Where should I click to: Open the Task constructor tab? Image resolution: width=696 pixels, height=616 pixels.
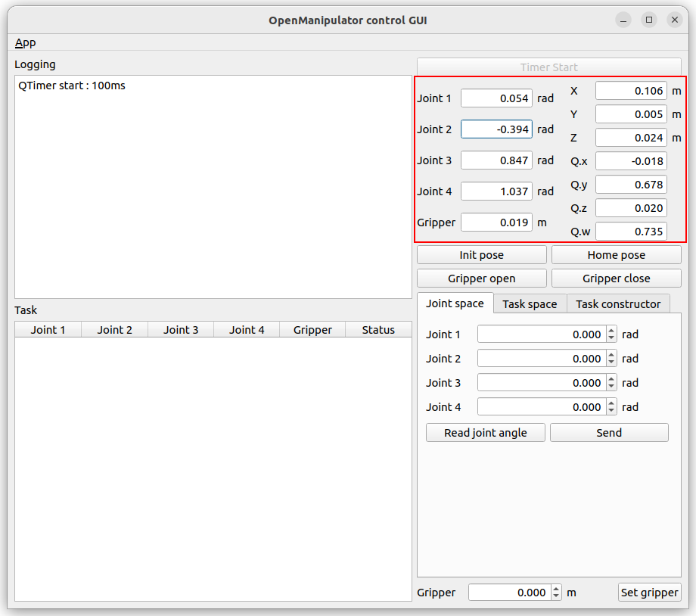click(x=618, y=304)
